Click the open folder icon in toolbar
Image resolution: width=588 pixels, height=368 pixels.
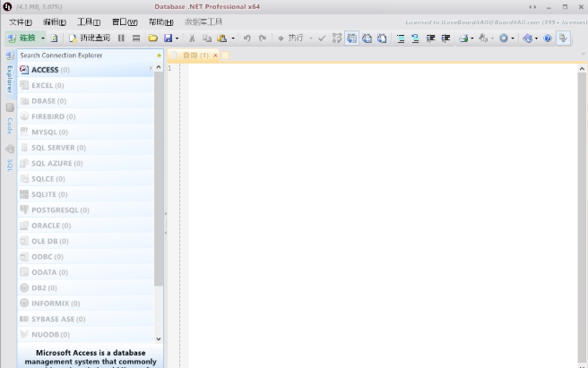pos(152,39)
